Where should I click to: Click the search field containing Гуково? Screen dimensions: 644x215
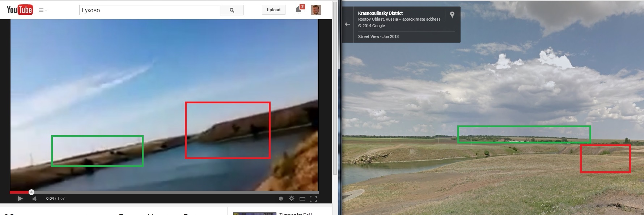click(x=149, y=10)
